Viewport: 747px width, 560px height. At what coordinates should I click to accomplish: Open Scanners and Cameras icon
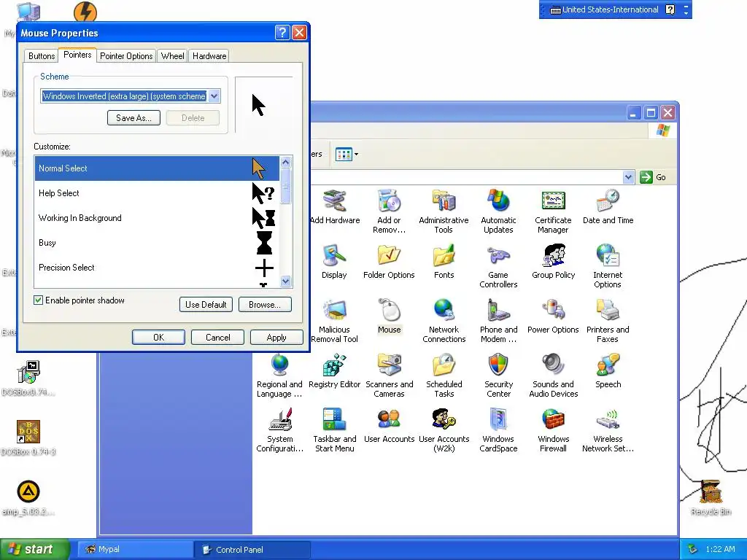[390, 365]
